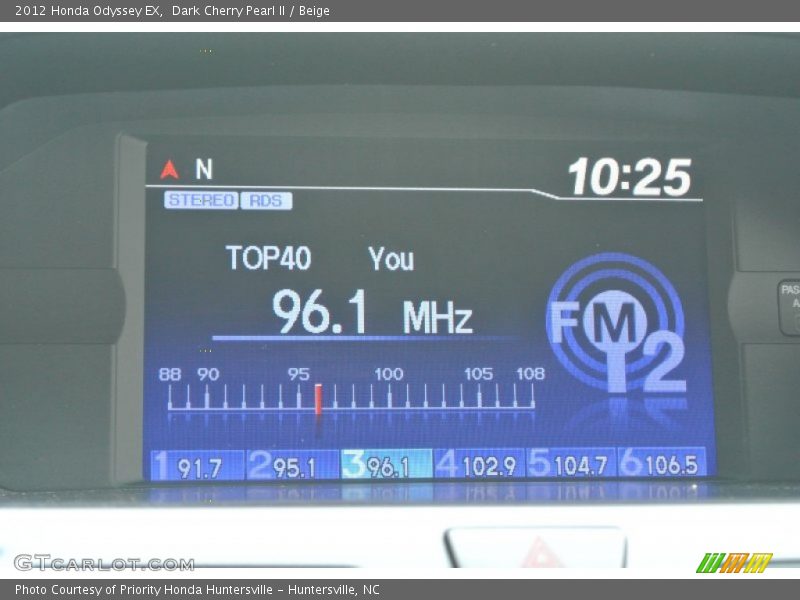
Task: Click the red compass arrow icon
Action: [x=169, y=169]
